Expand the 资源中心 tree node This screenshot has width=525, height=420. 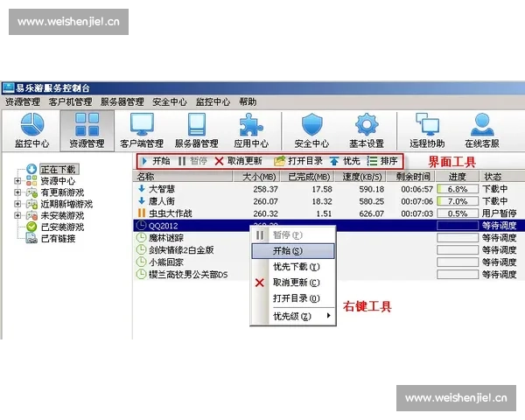coord(17,181)
